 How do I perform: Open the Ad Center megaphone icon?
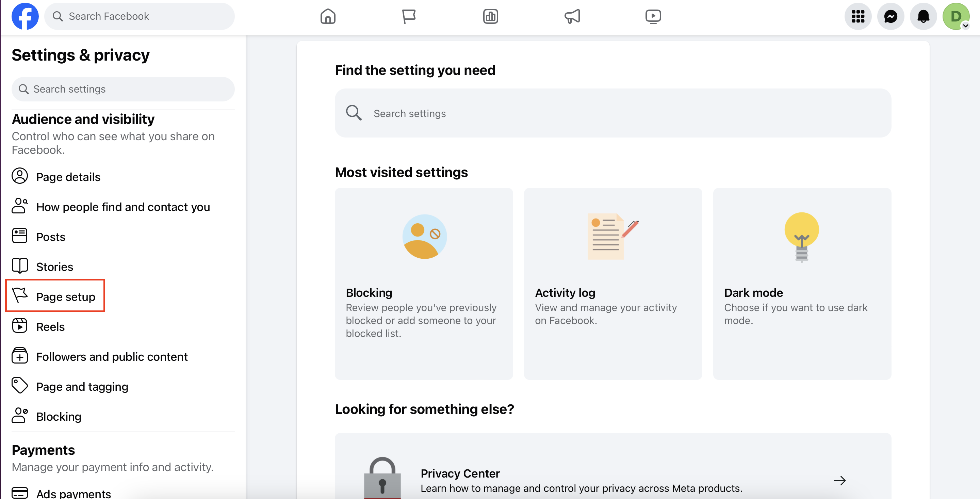pyautogui.click(x=572, y=16)
